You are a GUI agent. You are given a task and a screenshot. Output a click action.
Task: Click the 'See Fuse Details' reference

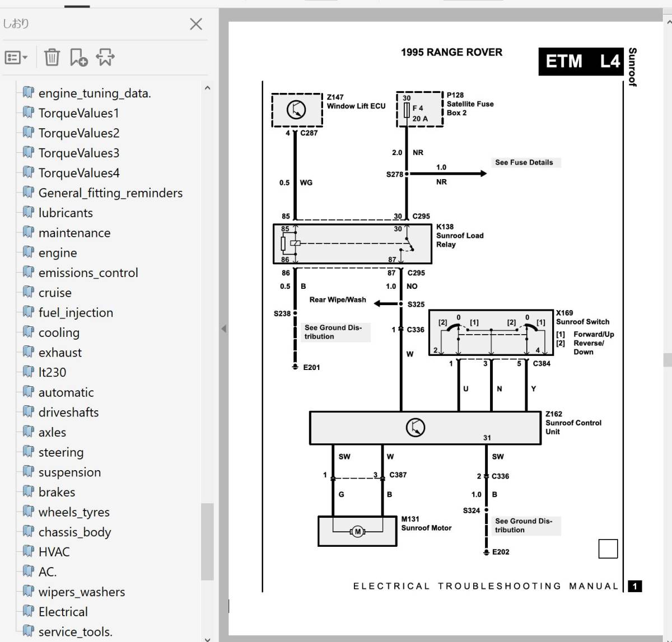[524, 162]
